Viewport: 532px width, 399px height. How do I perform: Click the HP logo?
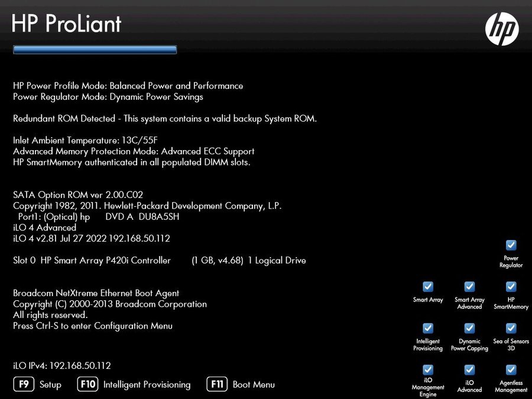502,29
